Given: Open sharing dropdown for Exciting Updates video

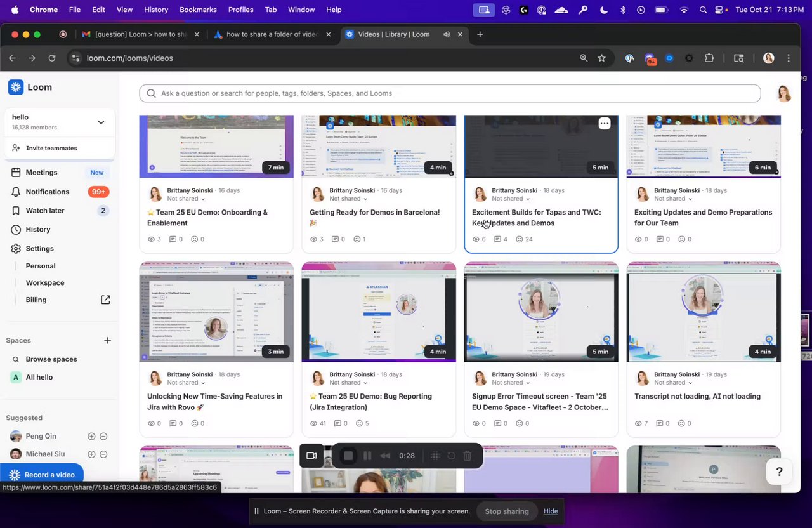Looking at the screenshot, I should (673, 199).
